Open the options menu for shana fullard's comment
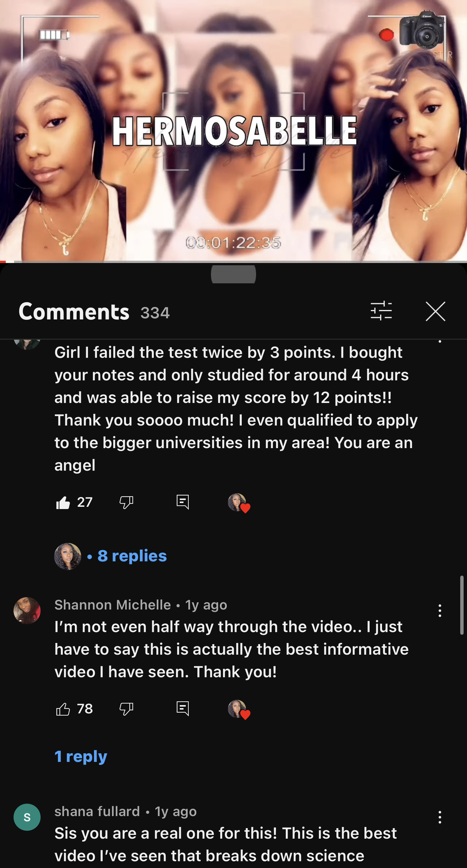 point(440,817)
